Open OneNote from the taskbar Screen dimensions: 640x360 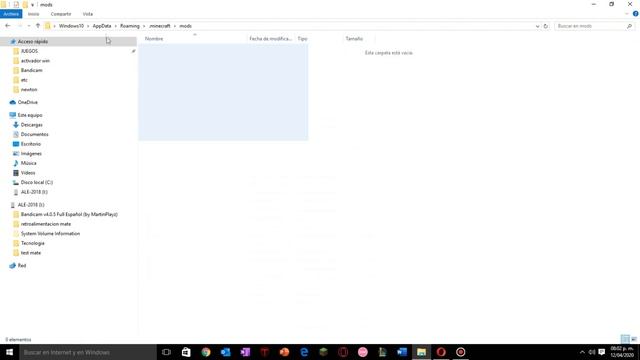[245, 352]
